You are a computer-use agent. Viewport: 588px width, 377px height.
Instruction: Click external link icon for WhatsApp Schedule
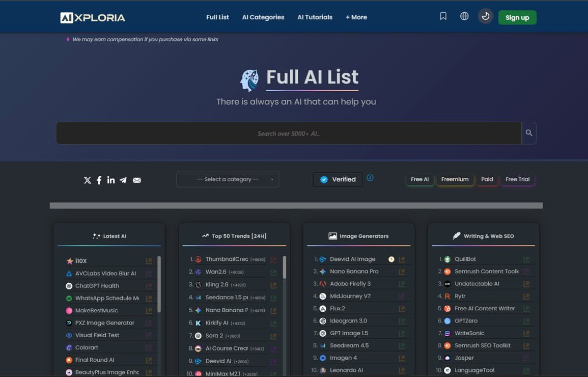tap(149, 298)
